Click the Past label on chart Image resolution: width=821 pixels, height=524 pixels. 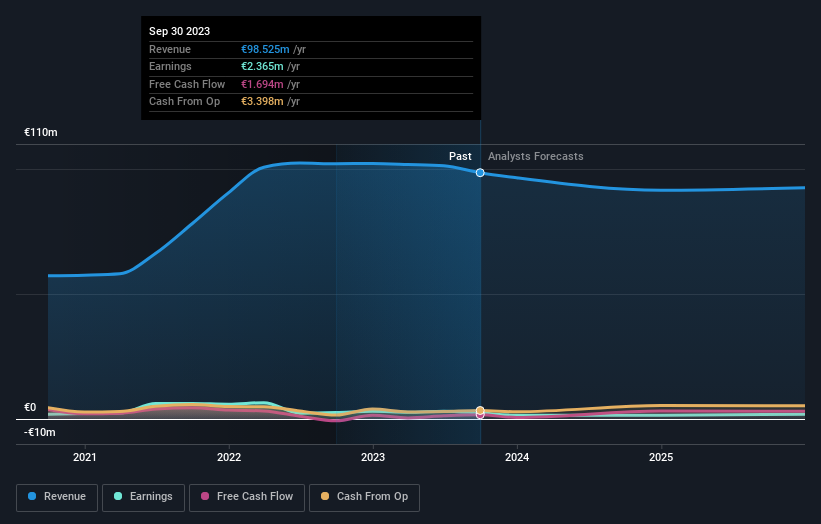pyautogui.click(x=460, y=156)
